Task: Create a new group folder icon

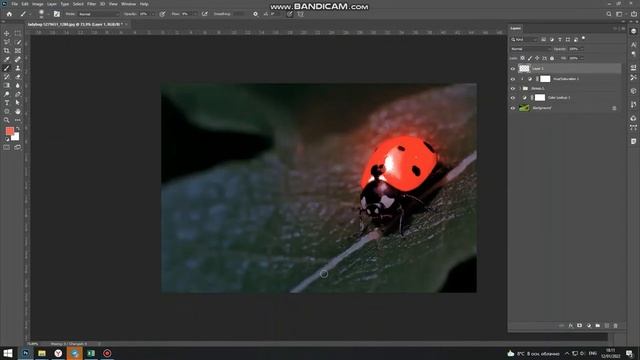Action: click(598, 326)
